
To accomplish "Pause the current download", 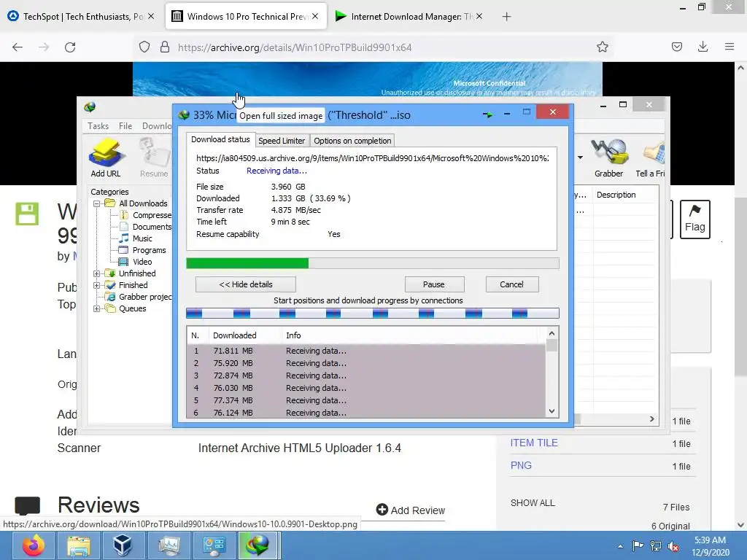I will click(x=434, y=284).
